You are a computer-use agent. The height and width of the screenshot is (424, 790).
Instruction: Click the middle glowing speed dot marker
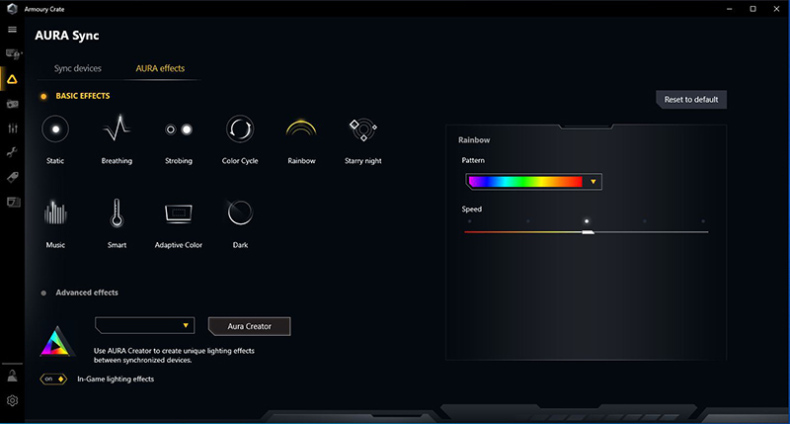point(586,221)
